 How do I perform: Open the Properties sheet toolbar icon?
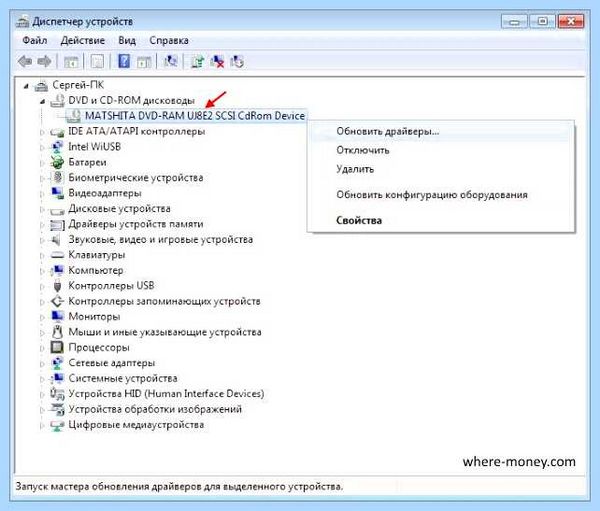(x=97, y=62)
